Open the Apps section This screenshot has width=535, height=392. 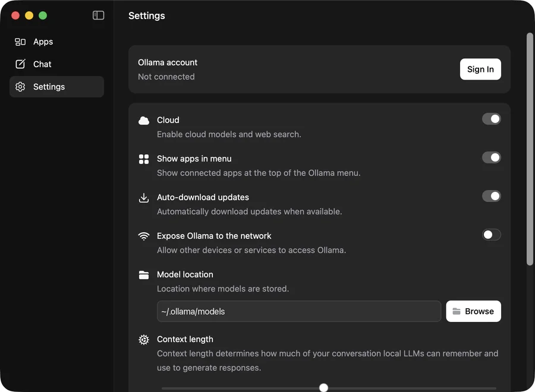56,42
